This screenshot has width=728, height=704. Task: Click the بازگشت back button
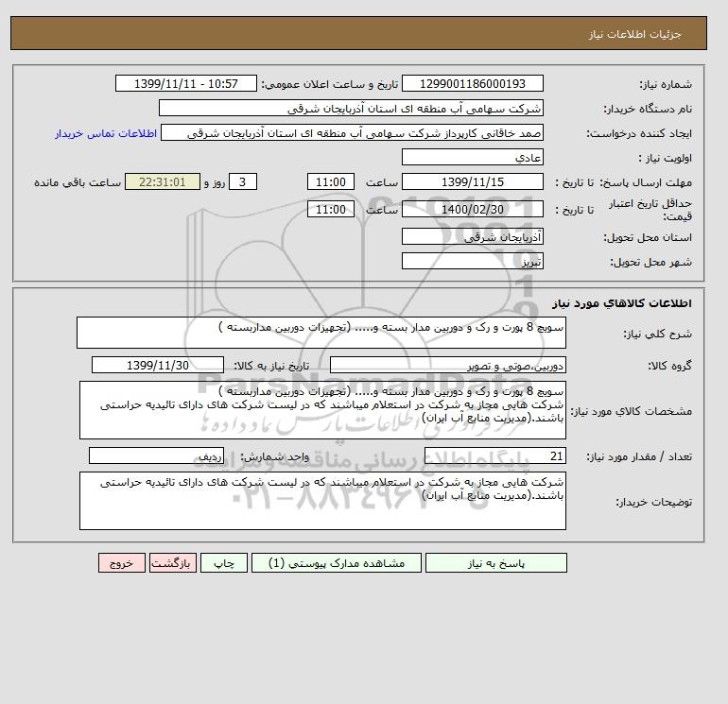tap(173, 563)
